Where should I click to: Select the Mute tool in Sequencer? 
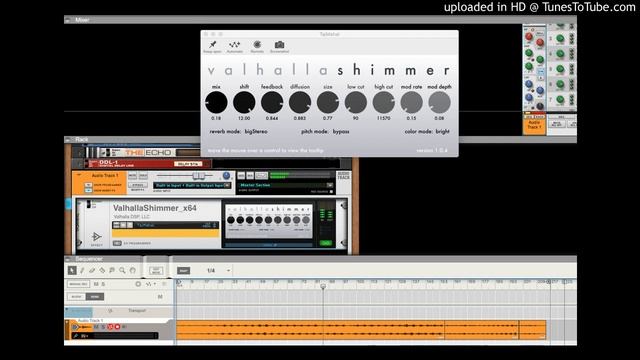112,270
